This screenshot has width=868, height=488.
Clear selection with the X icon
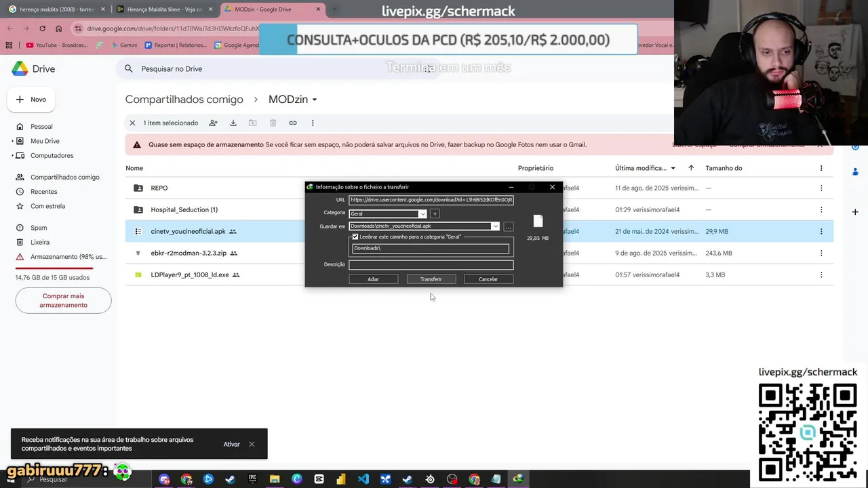click(x=132, y=123)
